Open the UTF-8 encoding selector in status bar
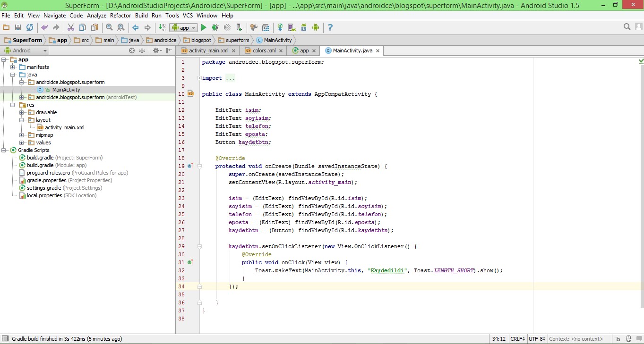This screenshot has width=644, height=344. 537,339
